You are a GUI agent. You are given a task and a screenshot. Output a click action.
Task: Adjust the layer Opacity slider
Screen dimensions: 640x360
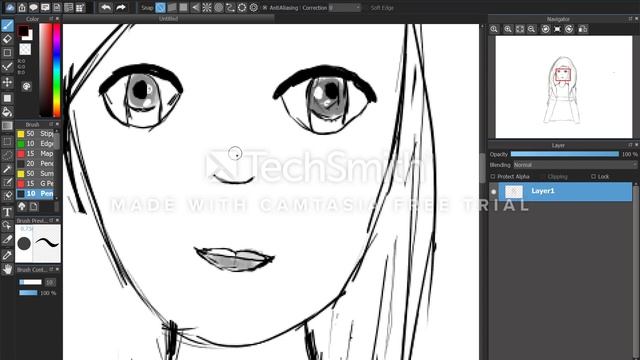(564, 154)
